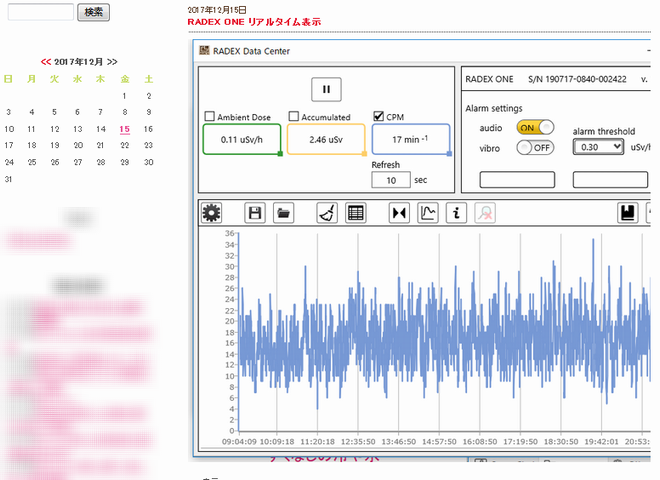Click the Refresh seconds input field
660x480 pixels.
(391, 180)
